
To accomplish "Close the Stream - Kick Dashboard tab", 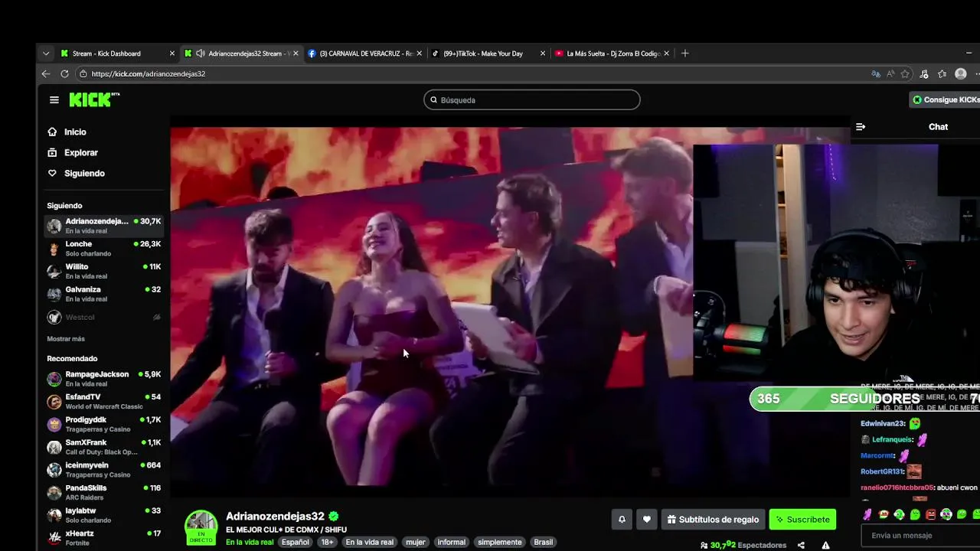I will tap(172, 54).
